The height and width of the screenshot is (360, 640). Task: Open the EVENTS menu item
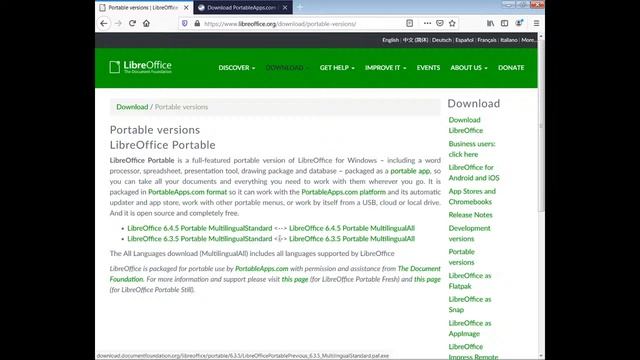pyautogui.click(x=428, y=68)
